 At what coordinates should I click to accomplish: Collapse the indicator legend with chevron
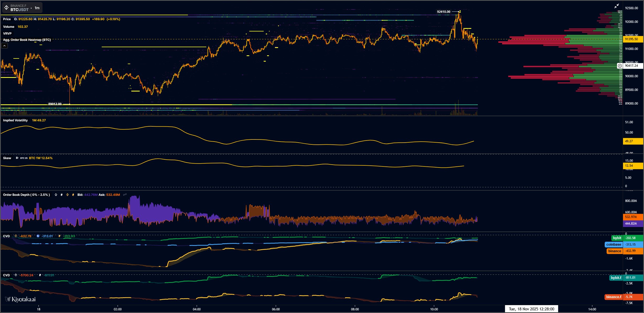click(4, 46)
